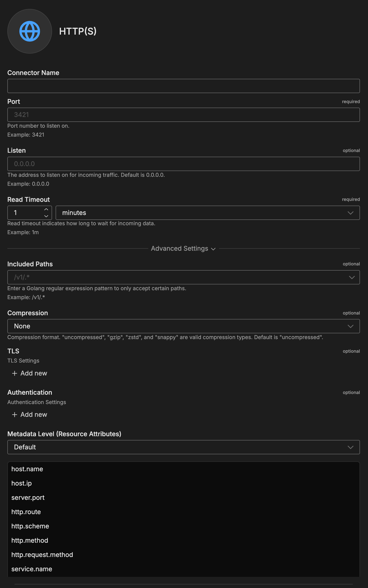Increment the Read Timeout value

point(46,209)
